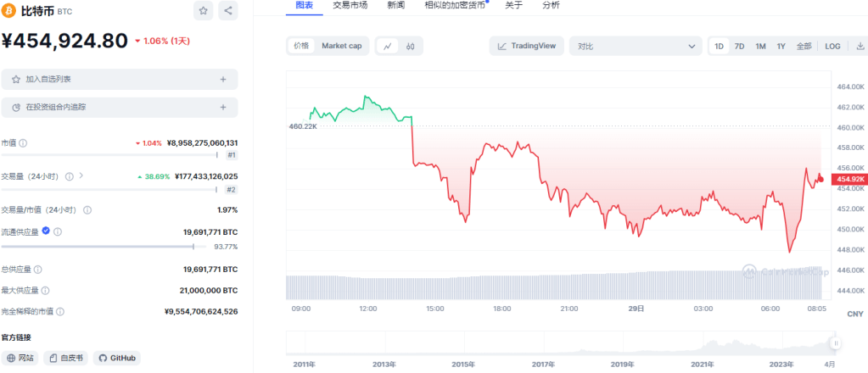This screenshot has width=868, height=373.
Task: Open the TradingView chart button
Action: (x=526, y=46)
